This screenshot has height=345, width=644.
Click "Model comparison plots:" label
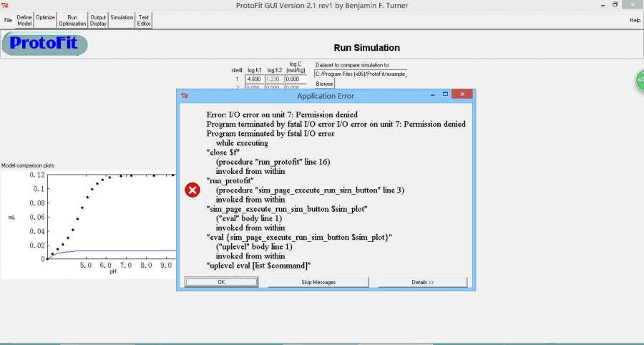[29, 165]
